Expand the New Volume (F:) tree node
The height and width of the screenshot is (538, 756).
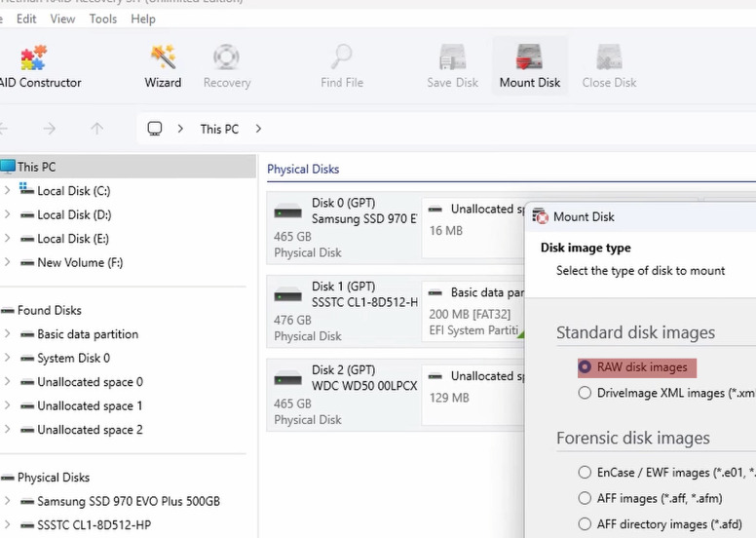[7, 262]
